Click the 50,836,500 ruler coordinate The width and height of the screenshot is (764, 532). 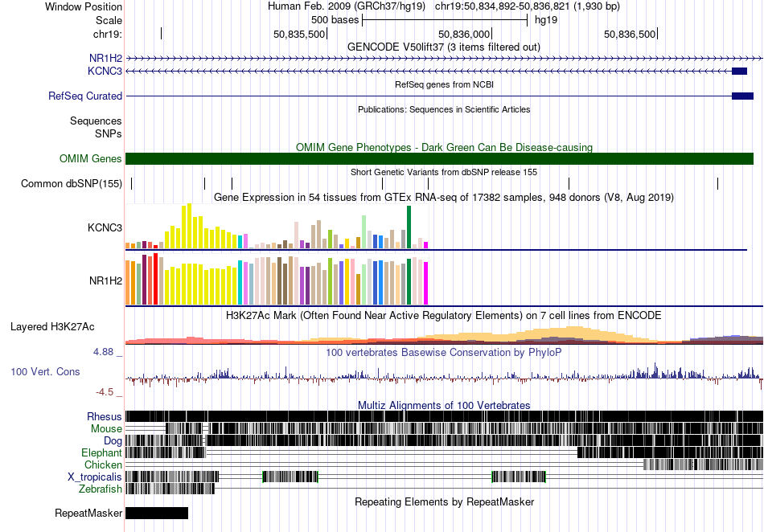(x=630, y=34)
